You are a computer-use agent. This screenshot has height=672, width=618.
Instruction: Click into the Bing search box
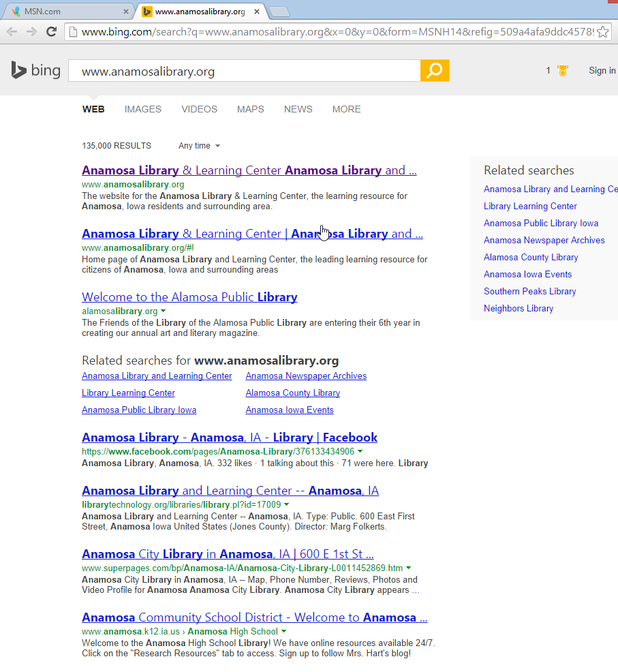(245, 71)
